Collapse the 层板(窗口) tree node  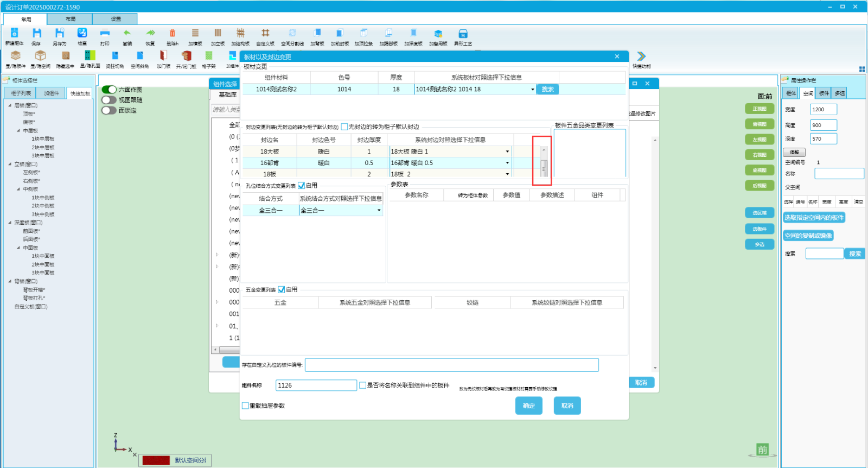click(x=10, y=105)
